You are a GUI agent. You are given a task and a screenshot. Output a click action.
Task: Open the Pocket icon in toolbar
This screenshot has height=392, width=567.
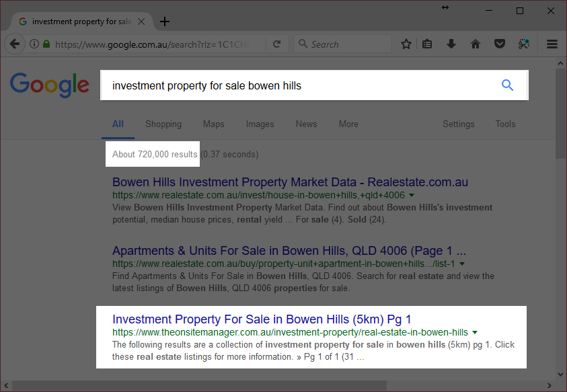click(x=499, y=44)
